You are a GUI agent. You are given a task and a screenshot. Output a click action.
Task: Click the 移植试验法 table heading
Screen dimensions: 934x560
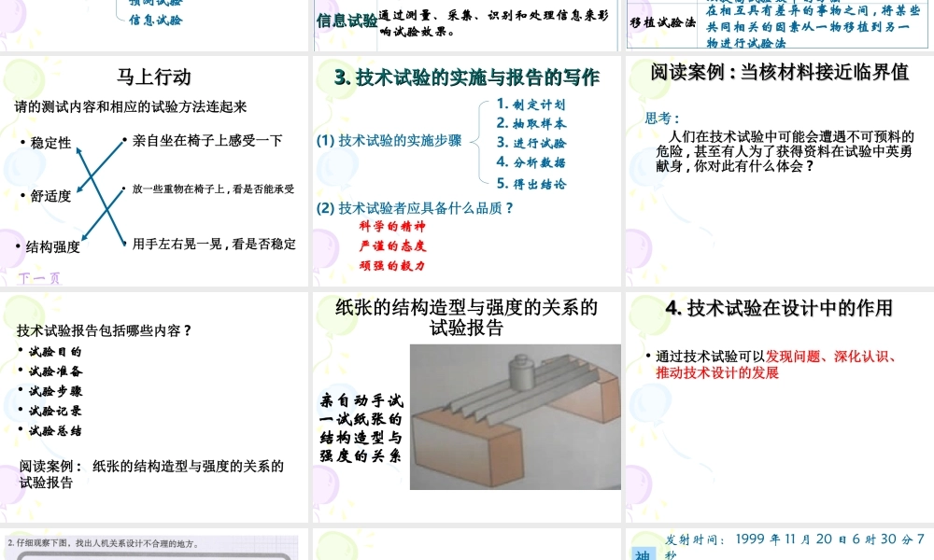click(x=662, y=22)
